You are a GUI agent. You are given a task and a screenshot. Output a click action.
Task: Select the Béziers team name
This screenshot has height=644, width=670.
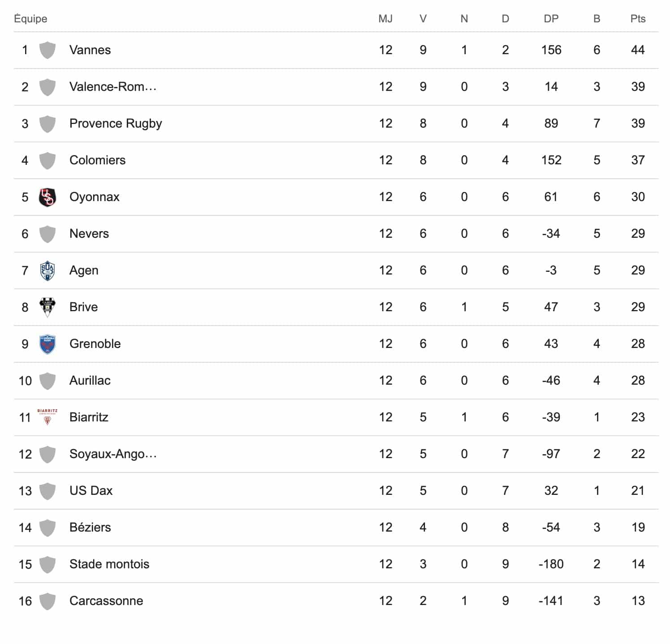(x=90, y=528)
